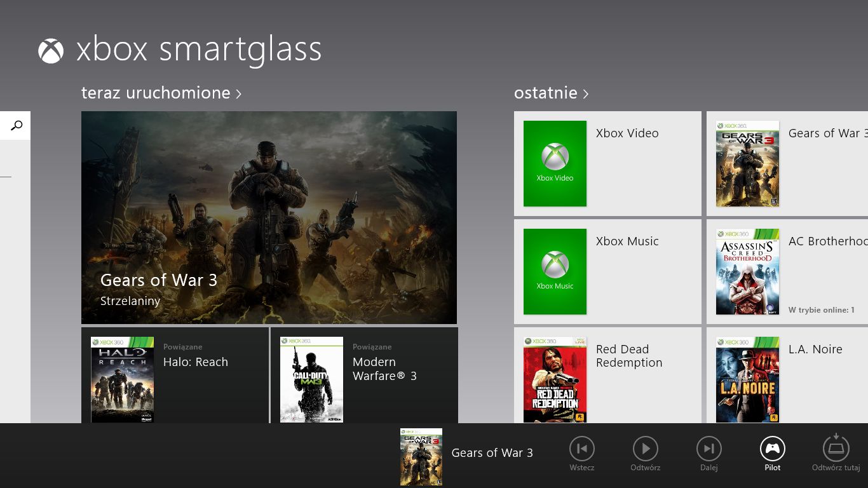Image resolution: width=868 pixels, height=488 pixels.
Task: Click the 'xbox smartglass' app title
Action: pyautogui.click(x=199, y=50)
